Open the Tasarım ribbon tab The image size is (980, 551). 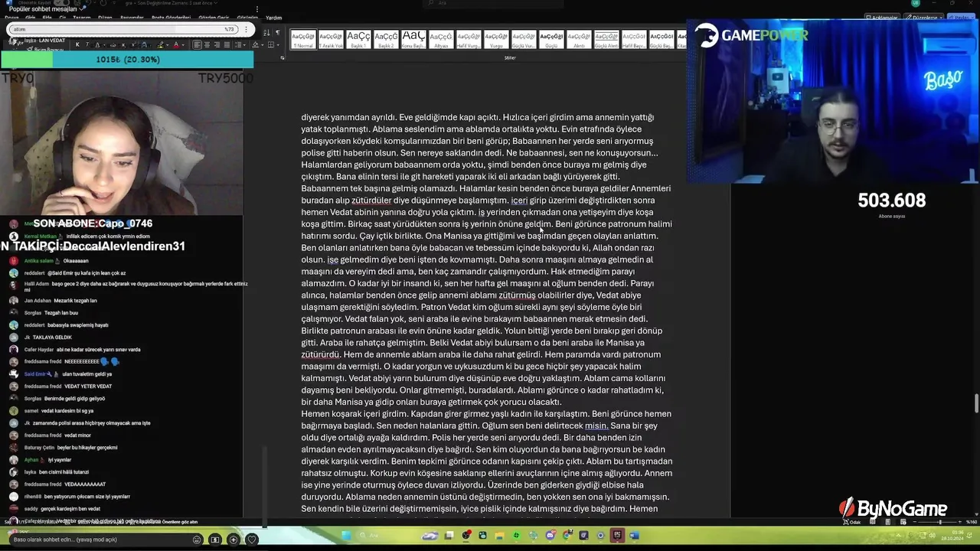81,18
